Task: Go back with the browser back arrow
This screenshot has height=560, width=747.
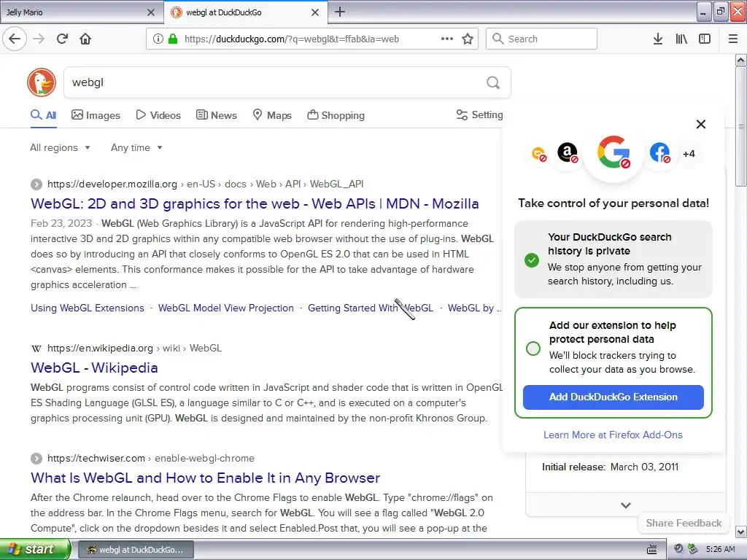Action: click(15, 39)
